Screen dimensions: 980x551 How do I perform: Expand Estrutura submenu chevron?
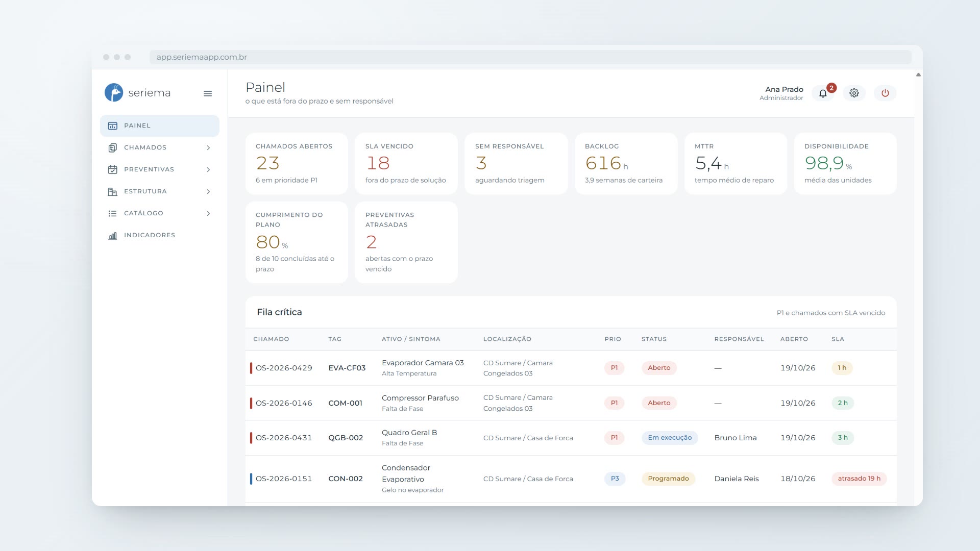tap(208, 191)
